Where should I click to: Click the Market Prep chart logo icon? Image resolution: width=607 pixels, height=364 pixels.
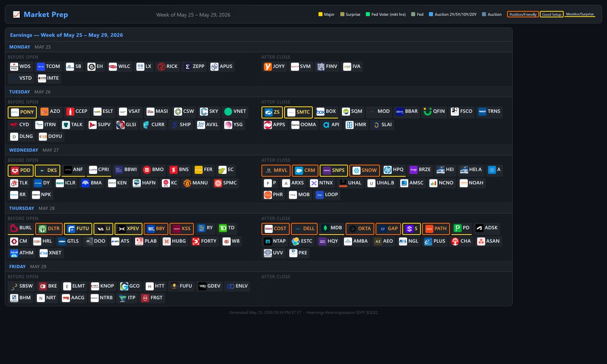coord(16,15)
